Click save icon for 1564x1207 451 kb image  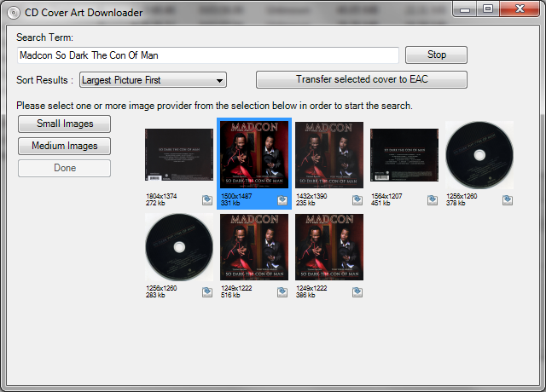(433, 200)
